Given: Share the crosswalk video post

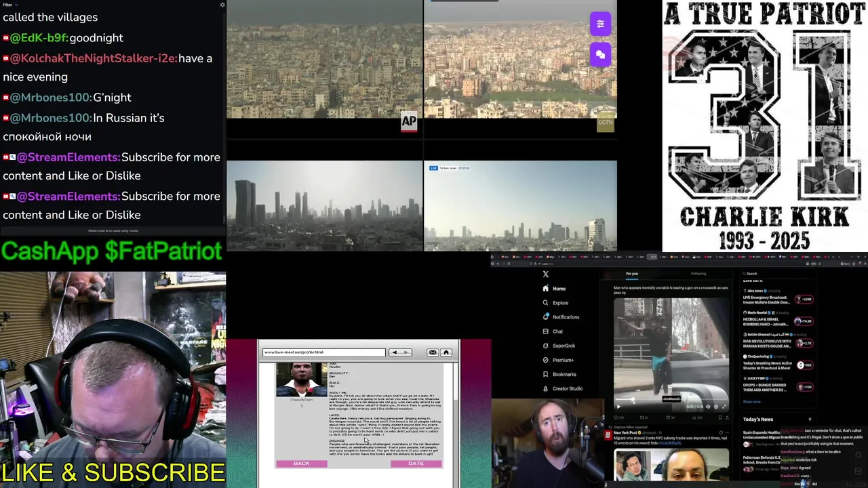Looking at the screenshot, I should tap(726, 418).
